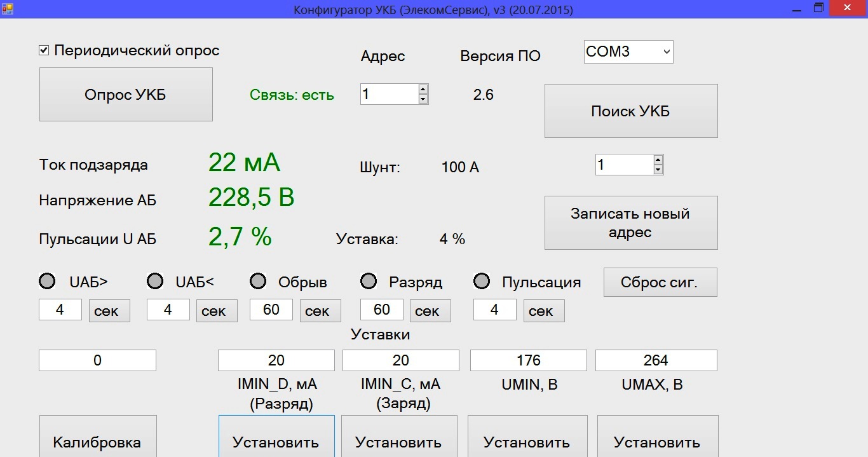Close the Конфигуратор УКБ window

[848, 8]
